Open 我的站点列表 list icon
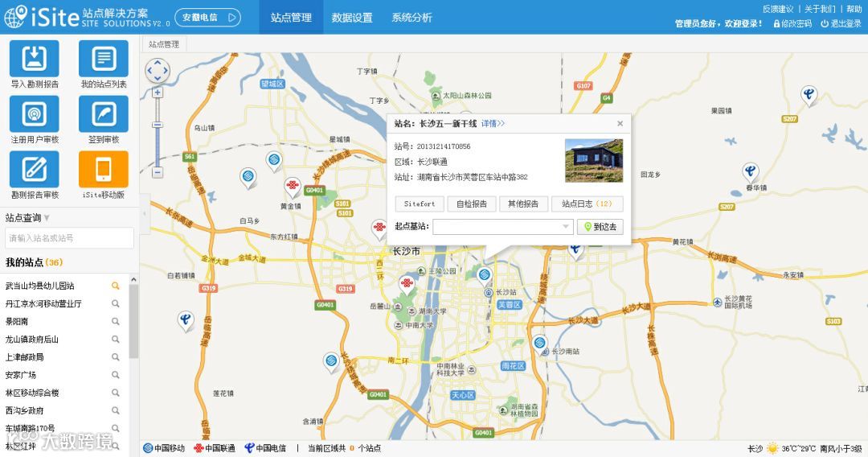 coord(104,59)
